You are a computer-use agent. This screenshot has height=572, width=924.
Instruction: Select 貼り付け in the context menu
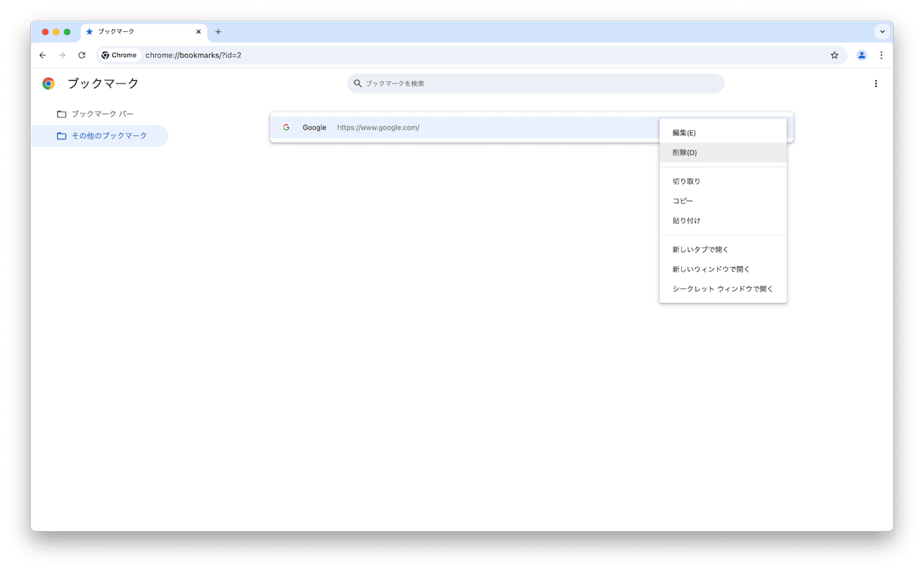pos(723,221)
